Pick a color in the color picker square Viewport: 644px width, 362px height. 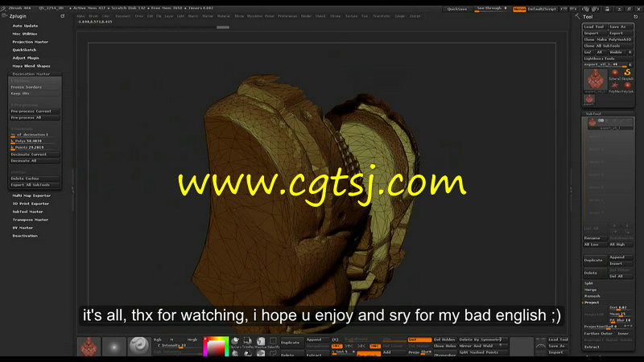(216, 347)
